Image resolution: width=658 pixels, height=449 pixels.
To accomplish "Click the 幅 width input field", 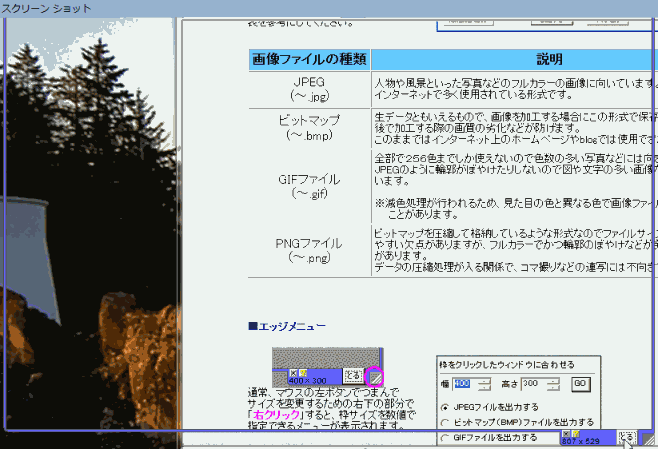I will pyautogui.click(x=465, y=384).
